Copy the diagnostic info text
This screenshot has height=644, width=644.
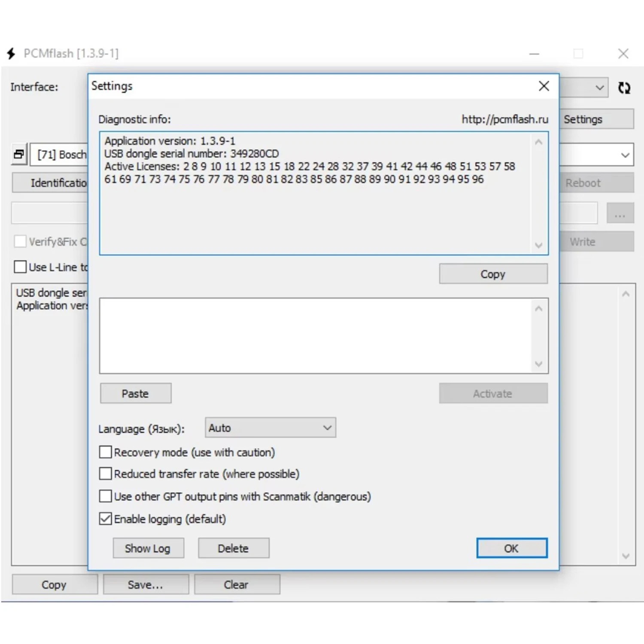click(x=492, y=273)
